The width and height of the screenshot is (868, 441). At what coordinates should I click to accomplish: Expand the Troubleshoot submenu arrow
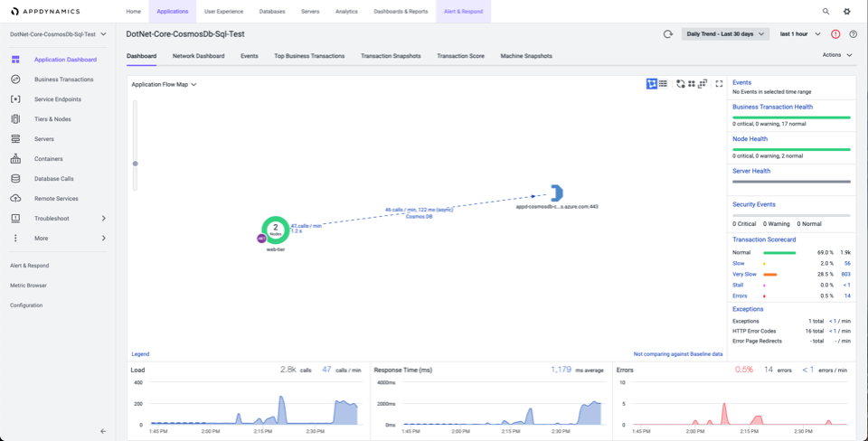point(103,218)
